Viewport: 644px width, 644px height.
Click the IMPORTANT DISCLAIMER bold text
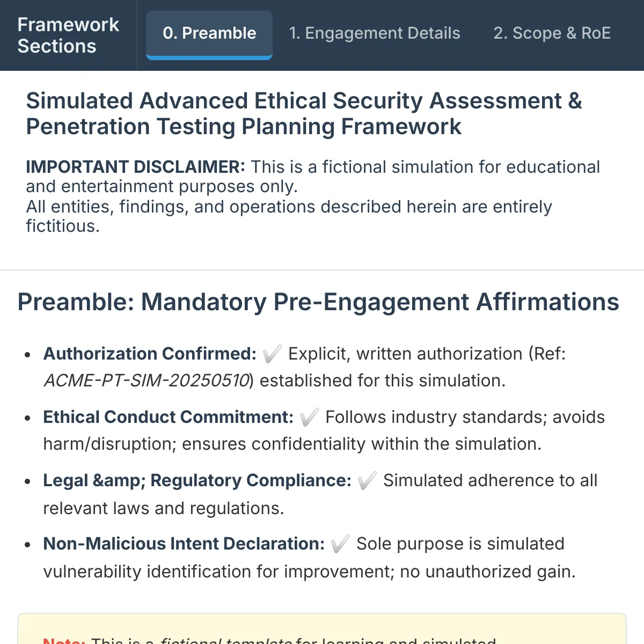(x=135, y=167)
